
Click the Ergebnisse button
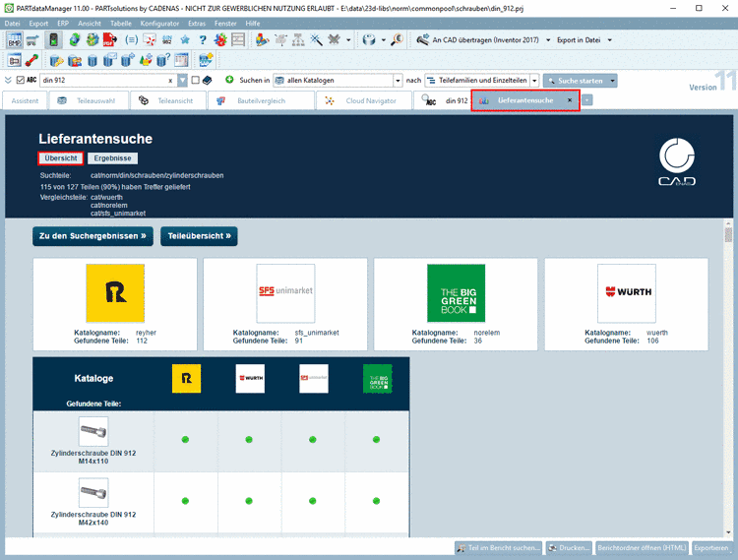coord(112,158)
